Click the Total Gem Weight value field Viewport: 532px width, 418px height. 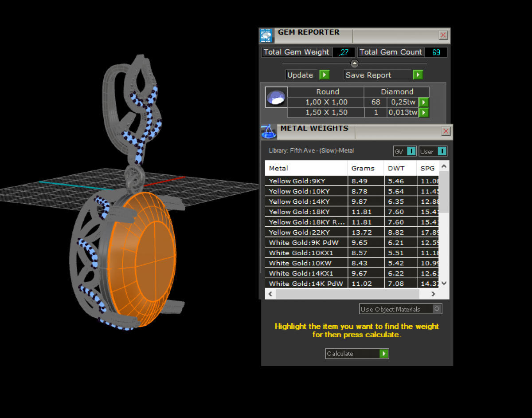point(344,52)
